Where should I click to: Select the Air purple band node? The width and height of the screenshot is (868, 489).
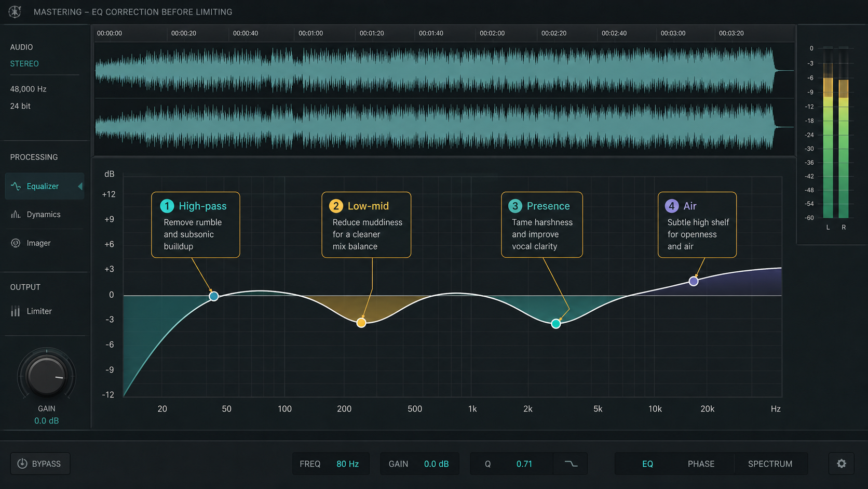pos(694,281)
